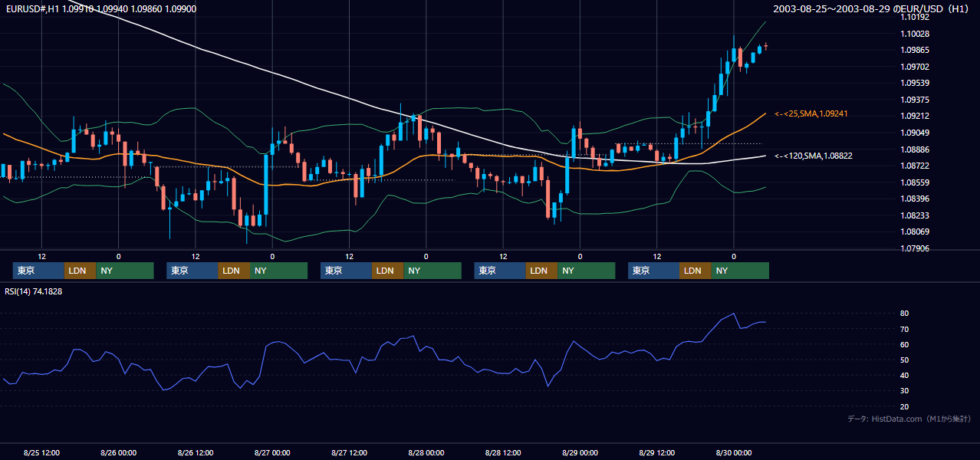
Task: Click the 8/26 00:00 time axis label
Action: click(x=119, y=452)
